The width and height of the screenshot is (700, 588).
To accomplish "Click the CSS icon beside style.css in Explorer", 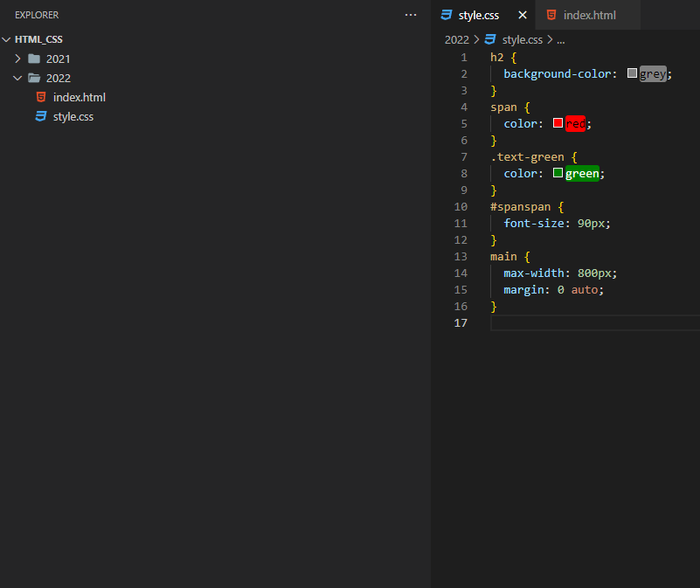I will coord(40,116).
